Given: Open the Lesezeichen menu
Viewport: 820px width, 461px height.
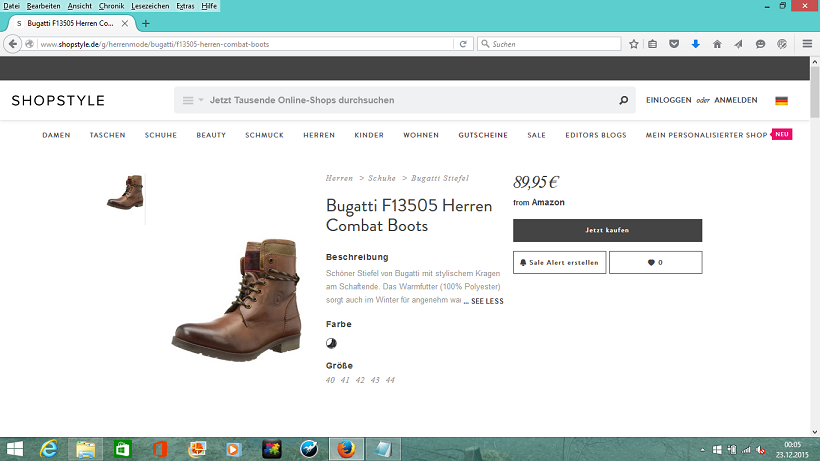Looking at the screenshot, I should coord(150,6).
